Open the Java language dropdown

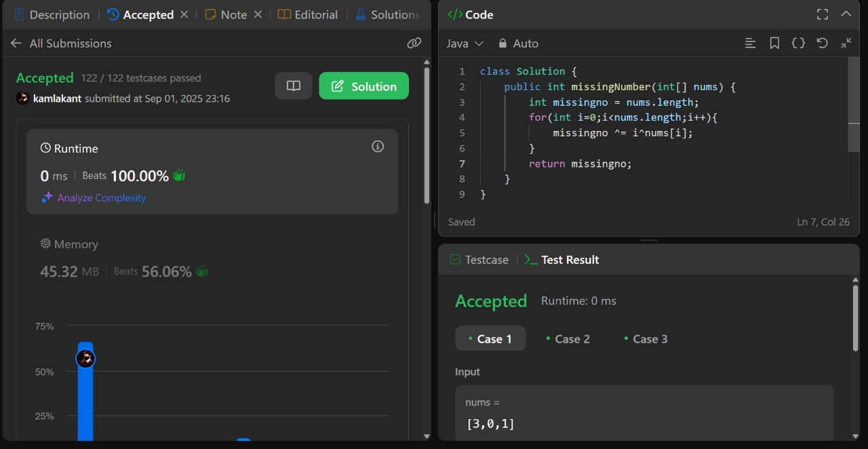pyautogui.click(x=465, y=43)
